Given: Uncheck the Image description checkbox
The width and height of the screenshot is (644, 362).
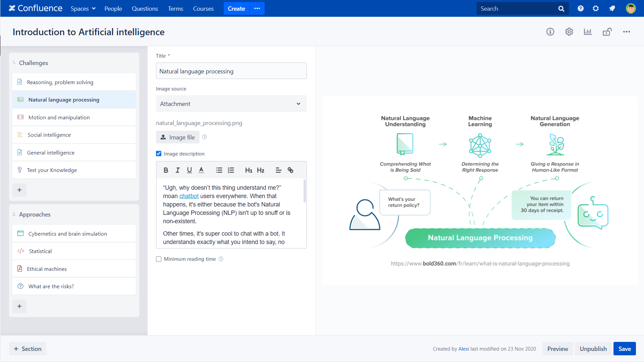Looking at the screenshot, I should tap(159, 154).
